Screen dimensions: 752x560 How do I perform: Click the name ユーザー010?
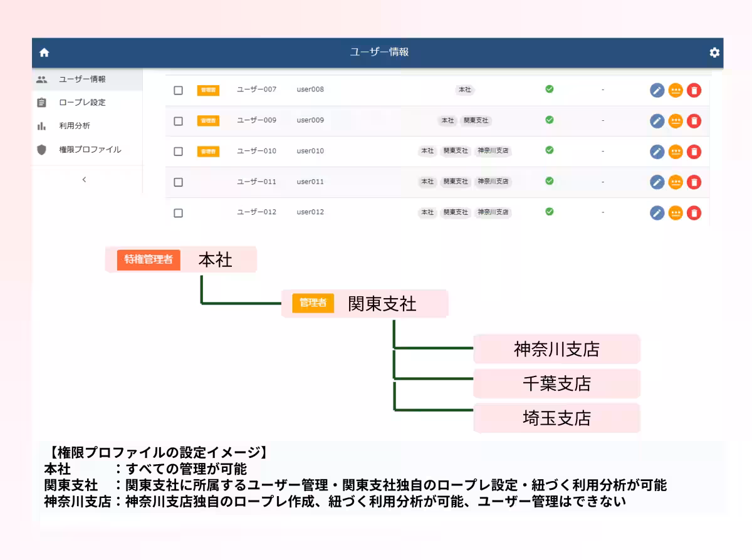256,151
